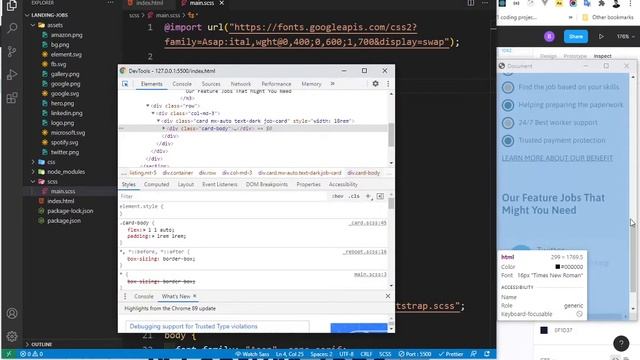Click the Figma Share button
Screen dimensions: 640x360
coord(576,36)
